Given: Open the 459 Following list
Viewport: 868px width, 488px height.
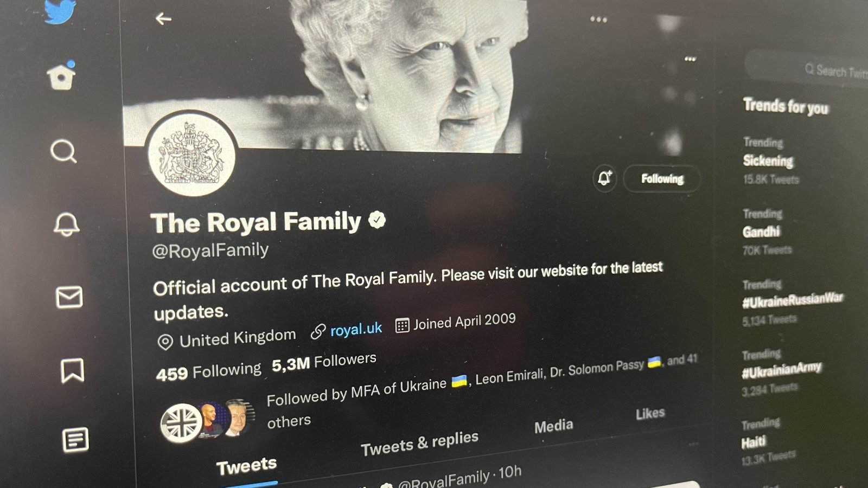Looking at the screenshot, I should point(208,372).
